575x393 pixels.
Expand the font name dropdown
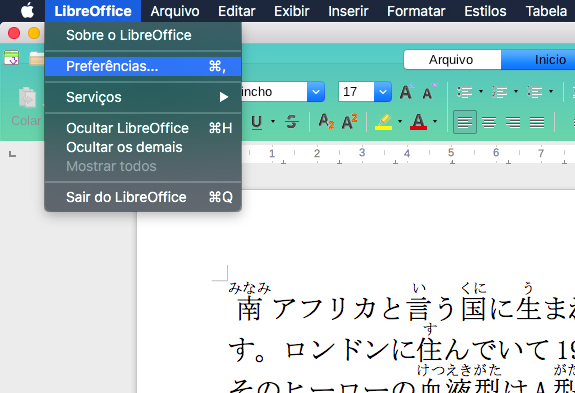click(316, 92)
